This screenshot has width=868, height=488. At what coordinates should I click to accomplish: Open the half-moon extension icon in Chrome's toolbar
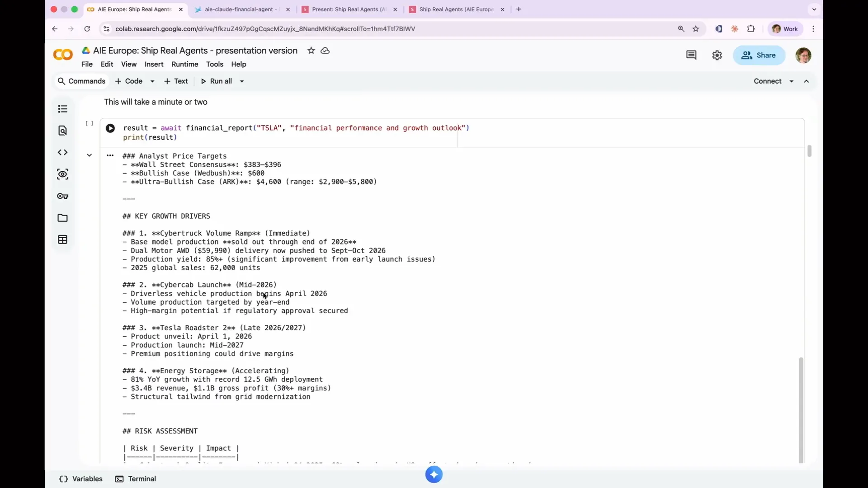[718, 29]
